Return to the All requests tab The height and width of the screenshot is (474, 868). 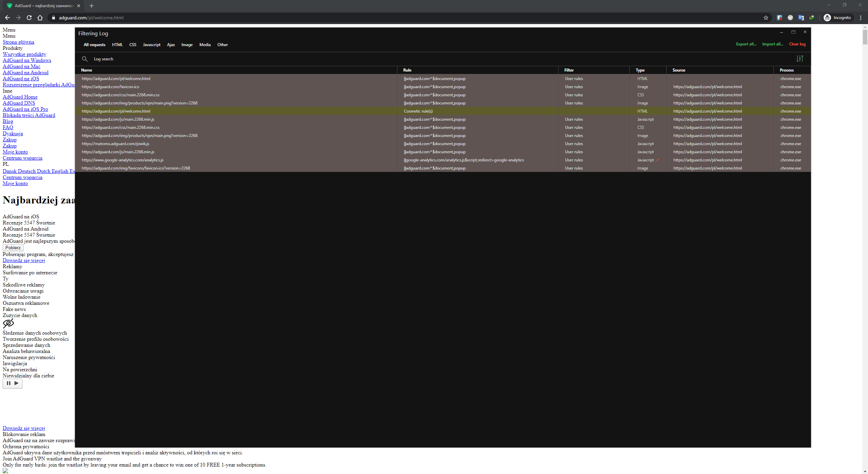coord(94,44)
